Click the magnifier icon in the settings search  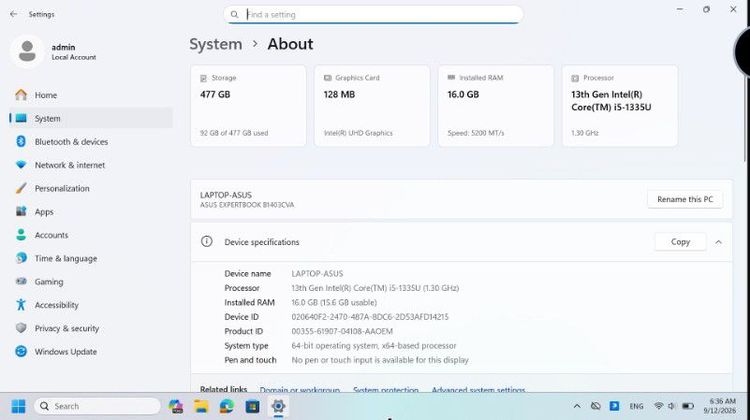(234, 15)
